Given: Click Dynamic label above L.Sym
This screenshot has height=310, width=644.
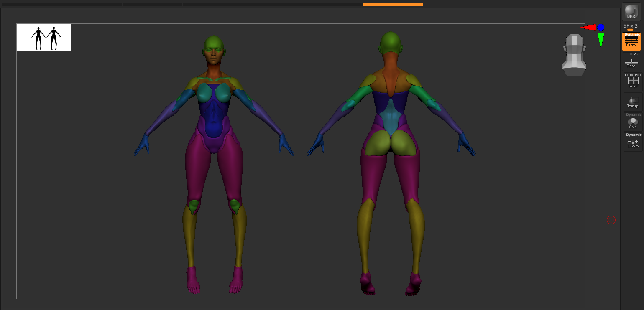Looking at the screenshot, I should point(634,135).
